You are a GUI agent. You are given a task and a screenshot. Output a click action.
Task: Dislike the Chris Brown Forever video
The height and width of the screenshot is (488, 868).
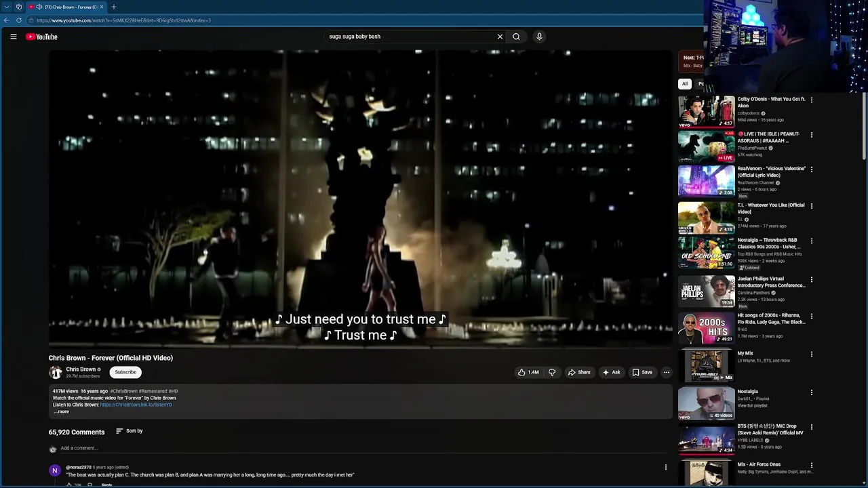[552, 372]
